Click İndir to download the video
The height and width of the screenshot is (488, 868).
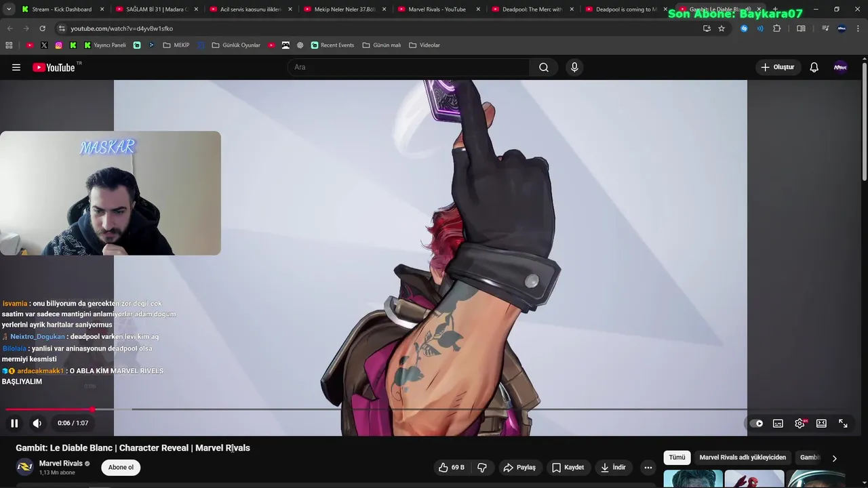click(613, 467)
